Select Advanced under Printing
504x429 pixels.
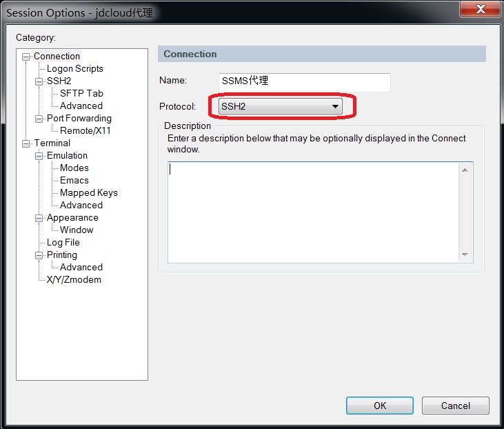tap(81, 267)
